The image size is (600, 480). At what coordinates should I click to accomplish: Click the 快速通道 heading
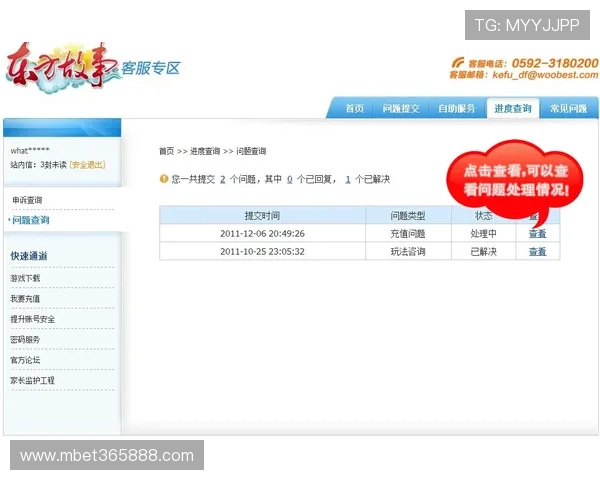pyautogui.click(x=29, y=256)
